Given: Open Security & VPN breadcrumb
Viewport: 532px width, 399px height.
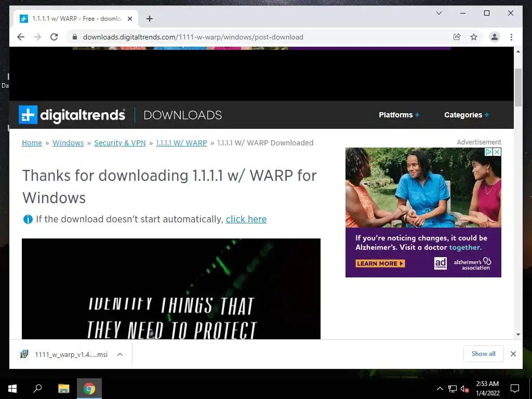Looking at the screenshot, I should pyautogui.click(x=120, y=143).
